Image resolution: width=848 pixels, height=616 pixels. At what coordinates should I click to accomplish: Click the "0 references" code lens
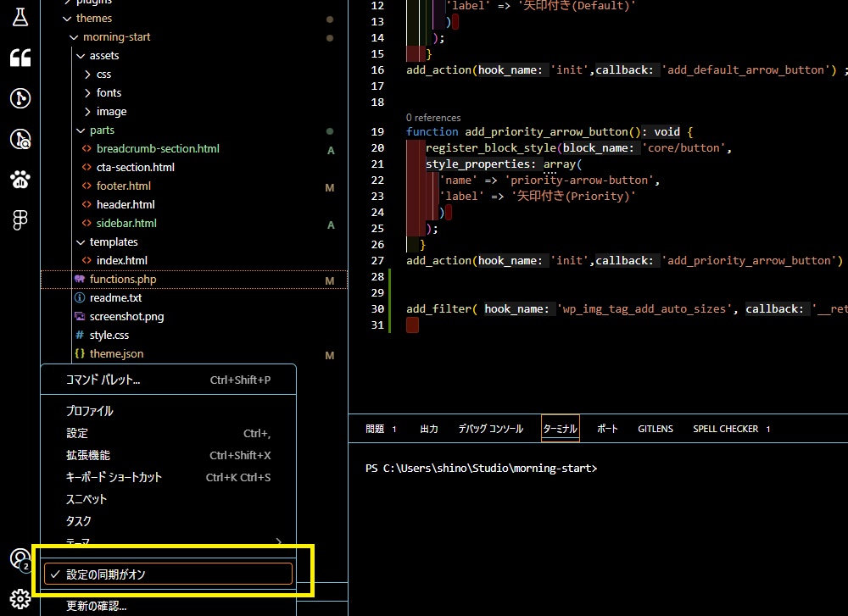click(x=433, y=118)
